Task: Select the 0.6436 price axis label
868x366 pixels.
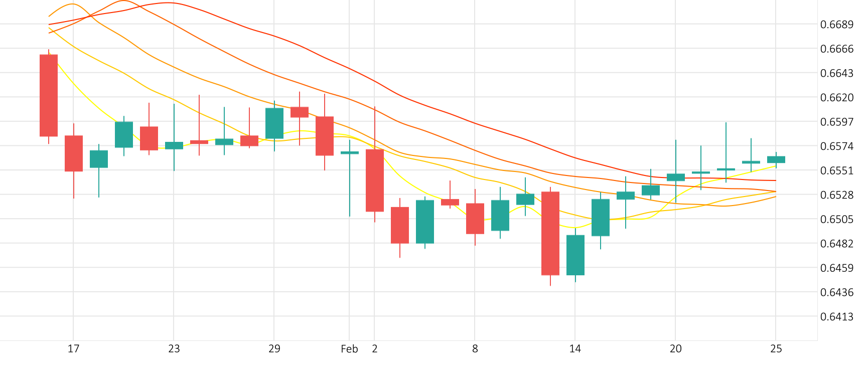Action: point(836,292)
